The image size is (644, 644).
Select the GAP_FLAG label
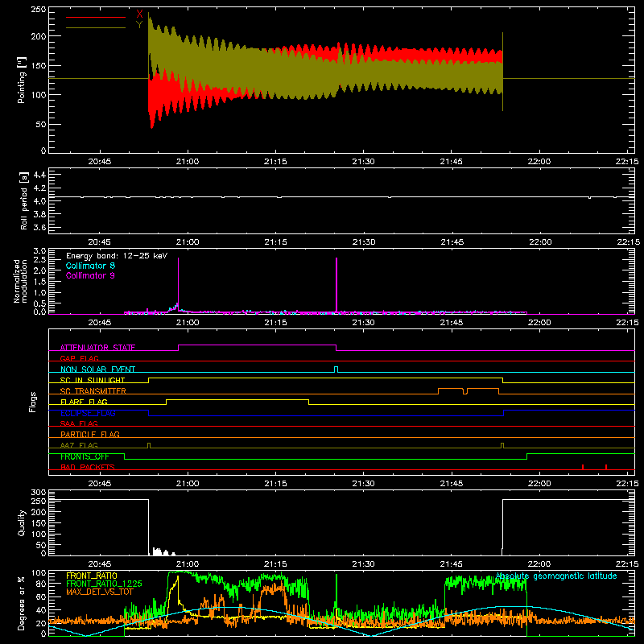click(x=80, y=358)
